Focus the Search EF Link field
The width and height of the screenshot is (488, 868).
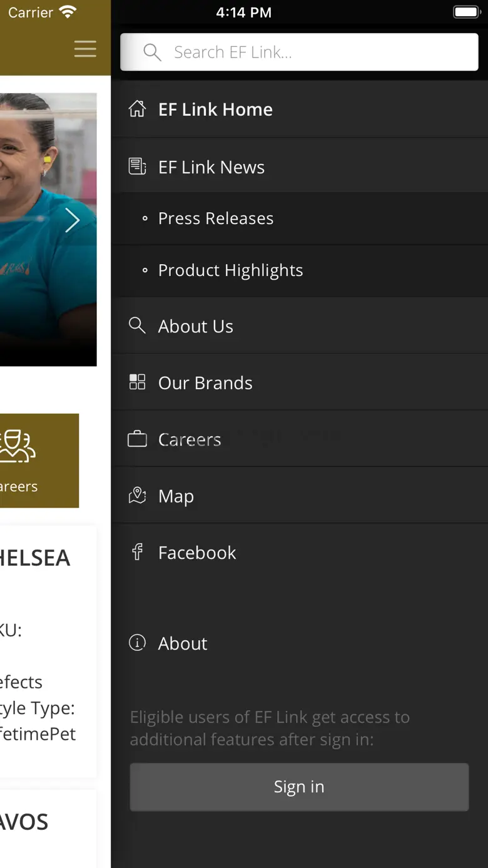tap(313, 52)
